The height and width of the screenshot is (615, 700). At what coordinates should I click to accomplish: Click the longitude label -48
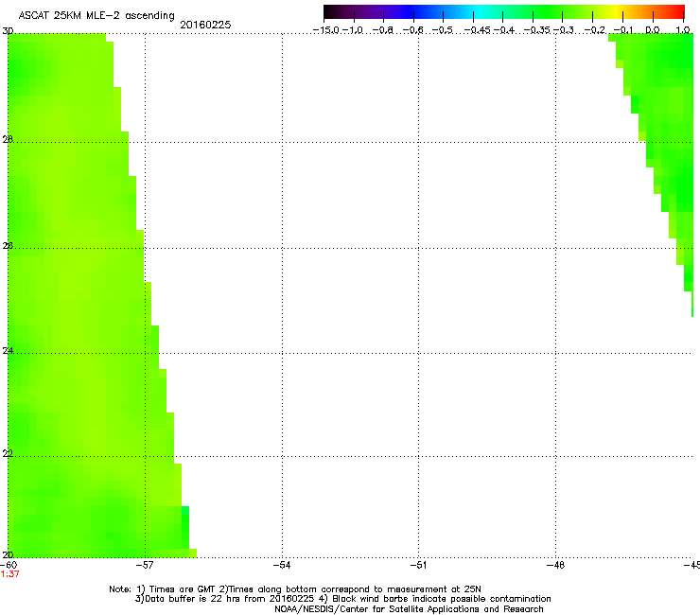[555, 565]
